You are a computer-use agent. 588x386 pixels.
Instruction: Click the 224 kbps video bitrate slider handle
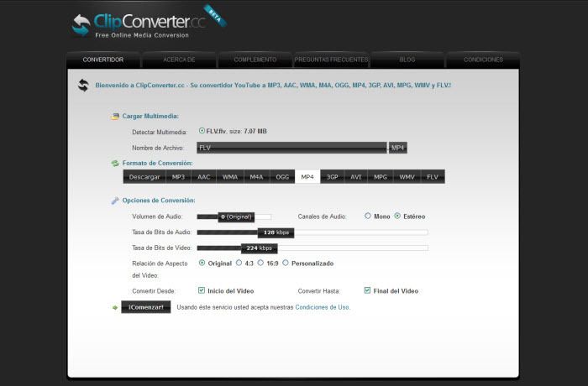tap(259, 248)
